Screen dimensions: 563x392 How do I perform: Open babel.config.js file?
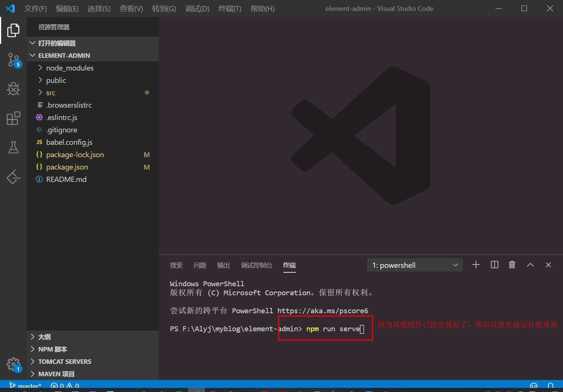(x=93, y=142)
